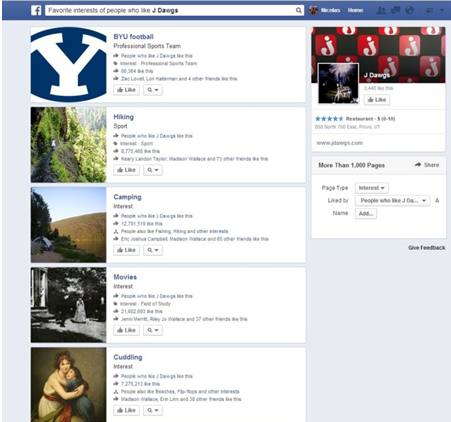
Task: Click '66,364 like this' under BYU football
Action: point(137,71)
